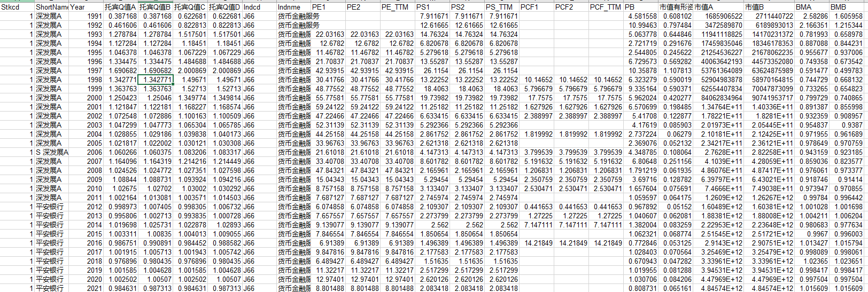The height and width of the screenshot is (292, 868).
Task: Click the PB cell showing 0.670943
Action: pos(641,261)
